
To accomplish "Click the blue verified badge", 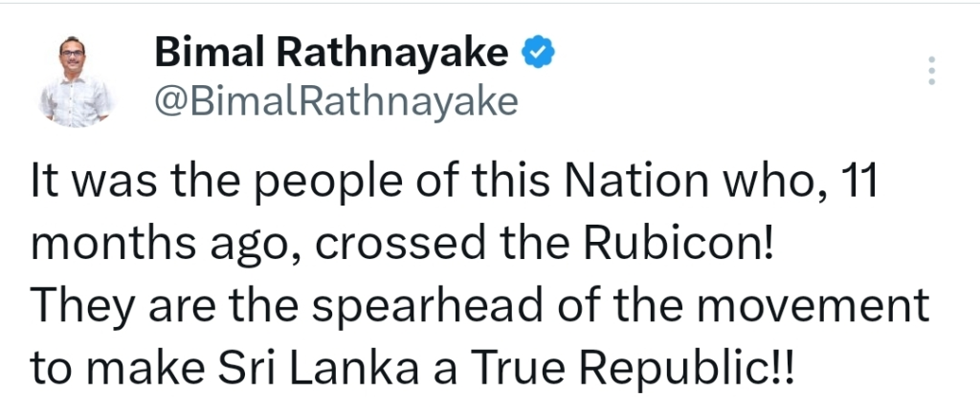I will [x=535, y=54].
